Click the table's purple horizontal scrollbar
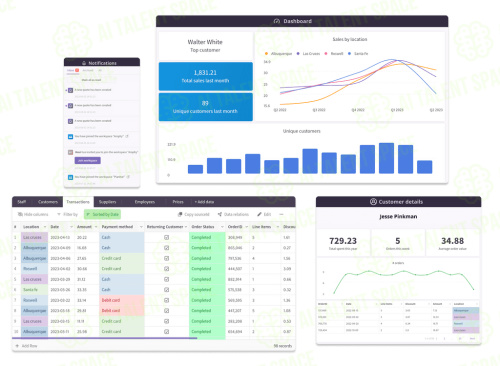This screenshot has width=500, height=366. [104, 338]
